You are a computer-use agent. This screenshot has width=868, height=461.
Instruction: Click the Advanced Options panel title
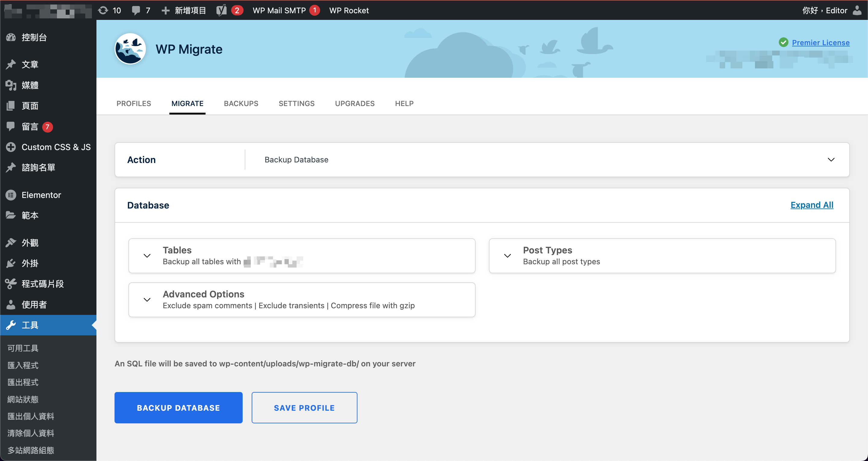pyautogui.click(x=203, y=294)
